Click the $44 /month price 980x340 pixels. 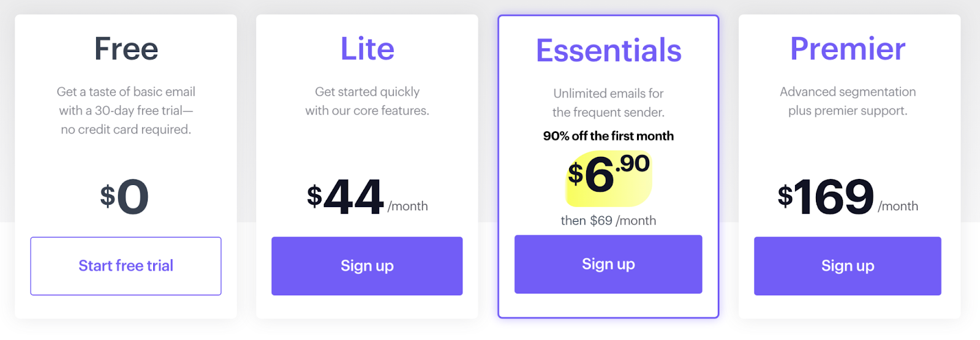click(x=367, y=197)
